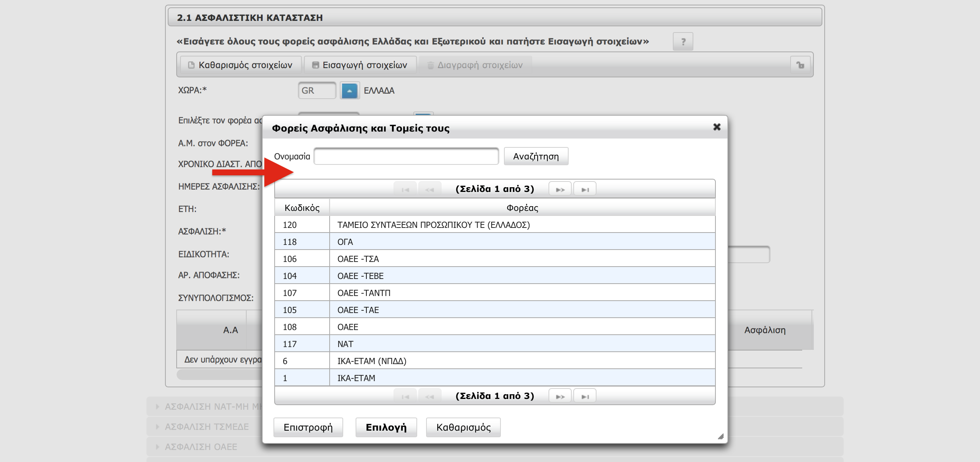Open country lookup blue arrow button

click(349, 91)
